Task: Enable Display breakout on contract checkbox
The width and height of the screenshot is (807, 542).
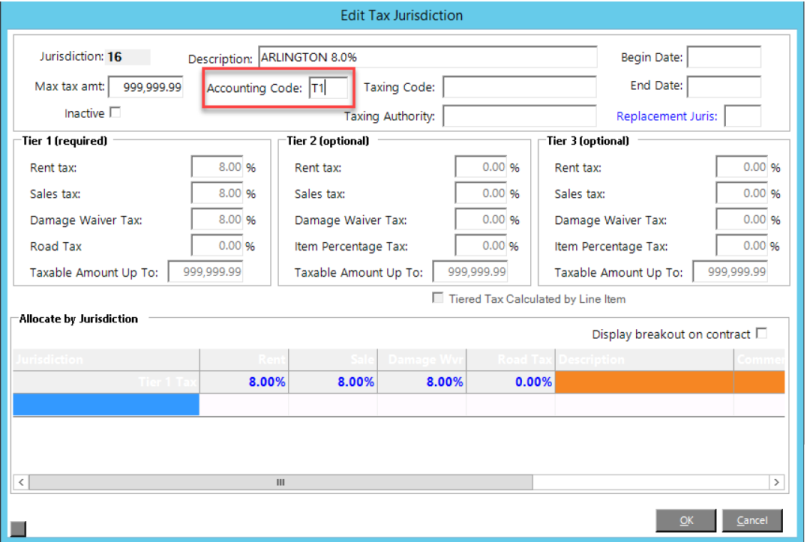Action: [x=761, y=333]
